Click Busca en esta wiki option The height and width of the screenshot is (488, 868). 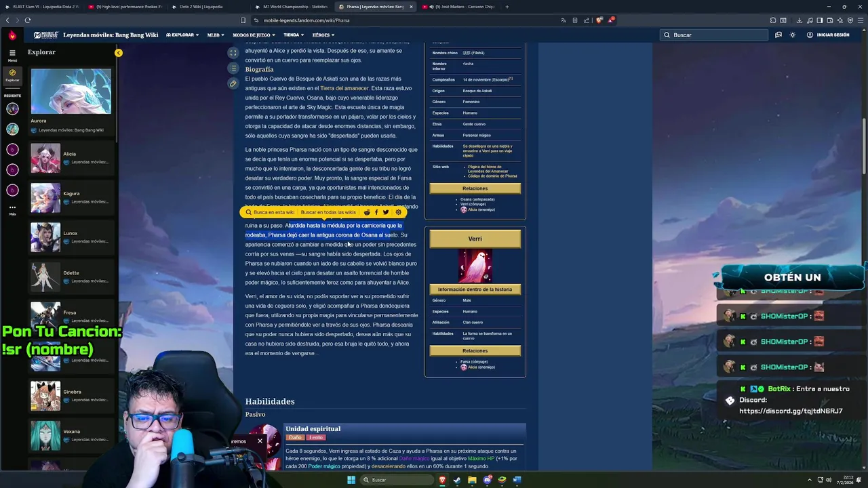tap(270, 212)
